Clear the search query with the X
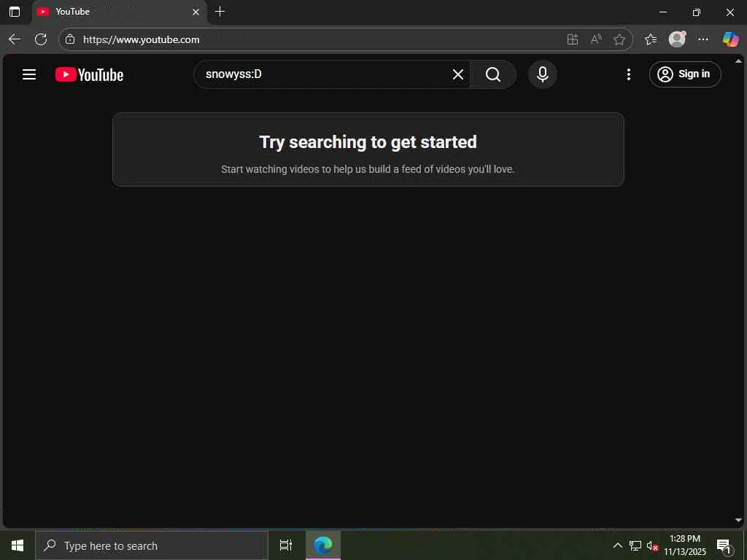This screenshot has width=747, height=560. click(x=458, y=74)
